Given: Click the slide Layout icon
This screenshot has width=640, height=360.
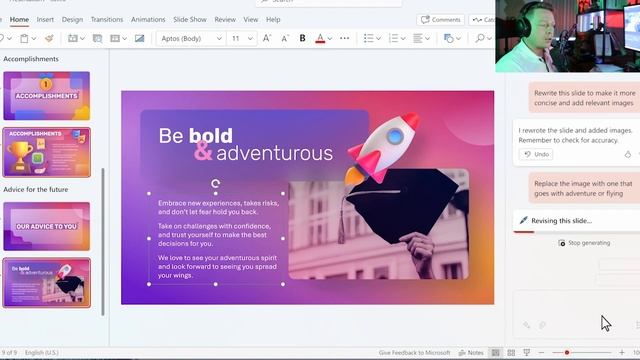Looking at the screenshot, I should coord(115,38).
